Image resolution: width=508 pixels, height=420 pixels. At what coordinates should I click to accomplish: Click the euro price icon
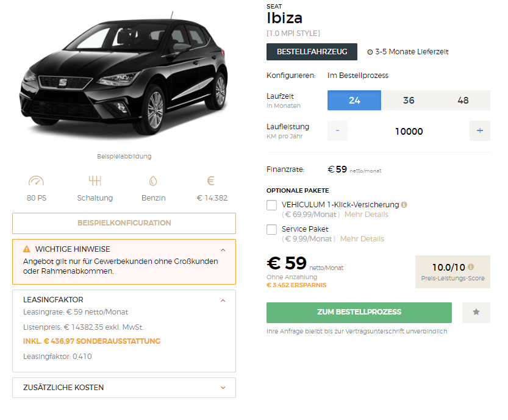click(211, 180)
